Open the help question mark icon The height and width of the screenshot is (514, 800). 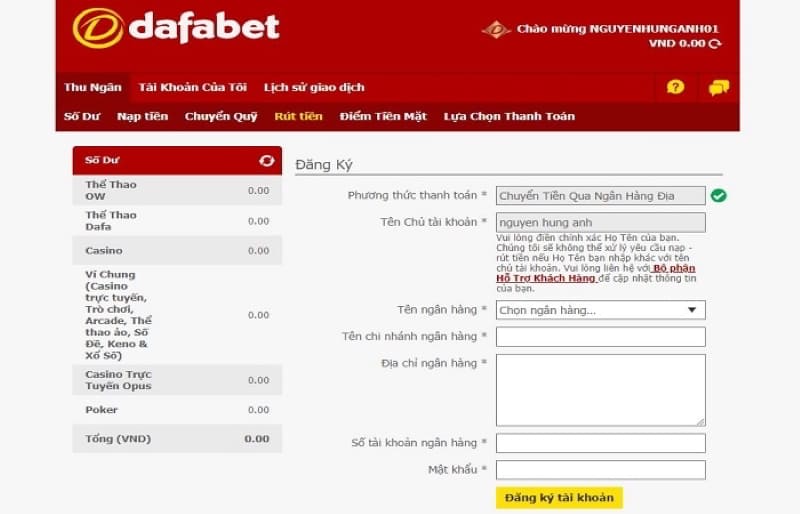[675, 88]
